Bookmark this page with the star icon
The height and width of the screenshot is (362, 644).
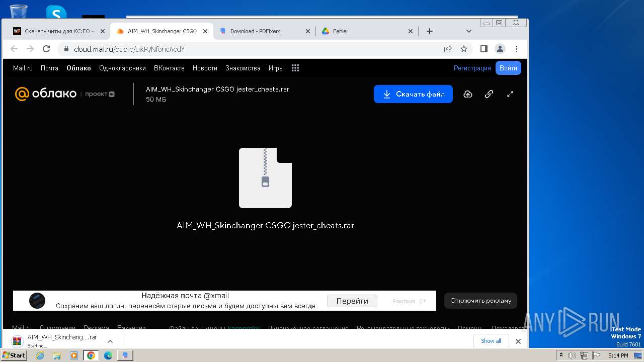point(464,49)
